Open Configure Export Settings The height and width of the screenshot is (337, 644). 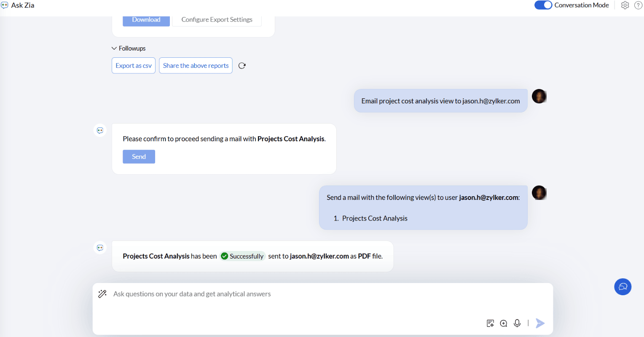point(217,20)
